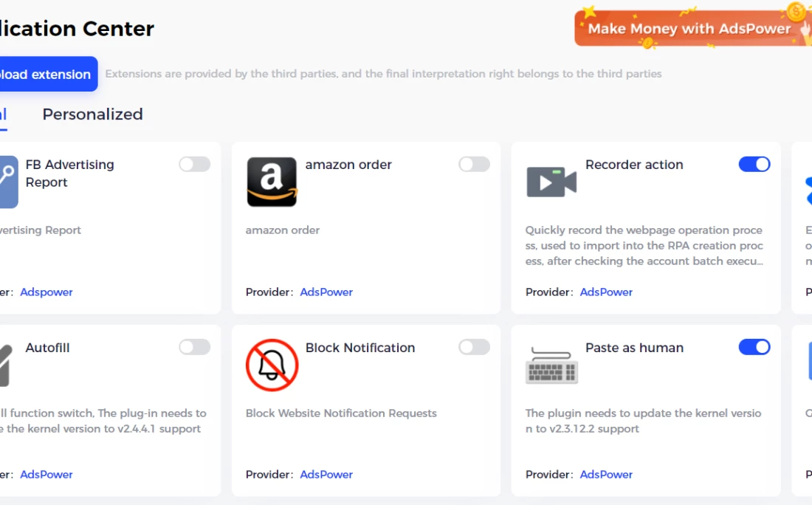Click the Paste as human keyboard icon

[551, 365]
